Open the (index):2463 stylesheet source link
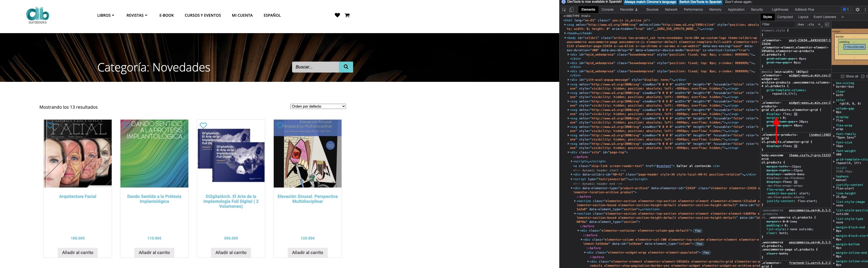Viewport: 868px width, 268px height. (x=820, y=135)
